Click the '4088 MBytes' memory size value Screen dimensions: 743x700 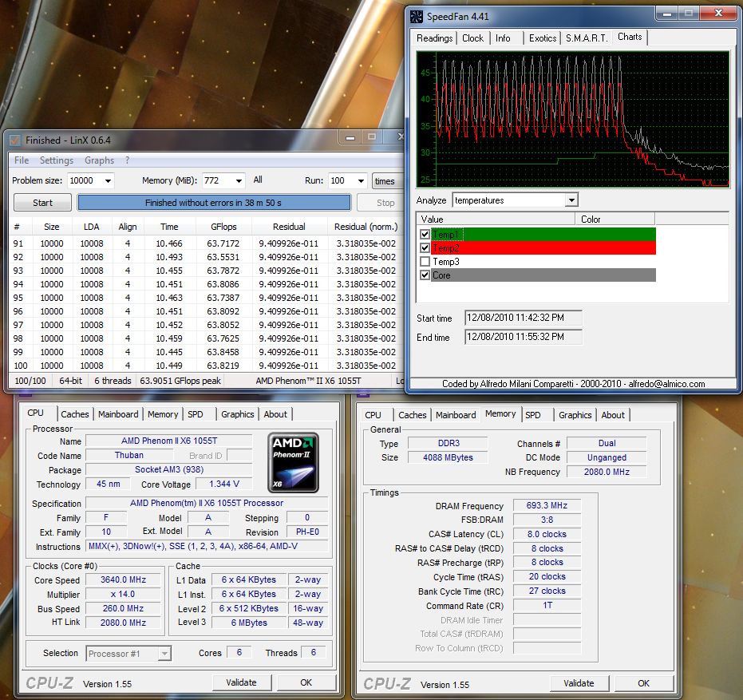[448, 457]
